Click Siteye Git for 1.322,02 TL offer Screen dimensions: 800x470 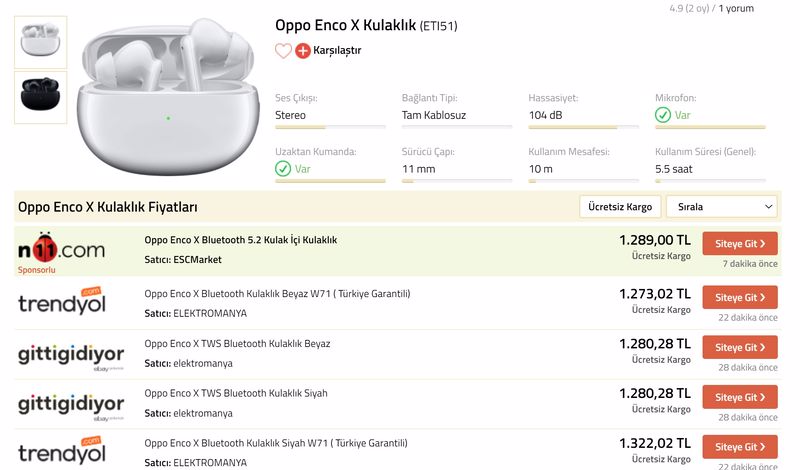(x=740, y=447)
